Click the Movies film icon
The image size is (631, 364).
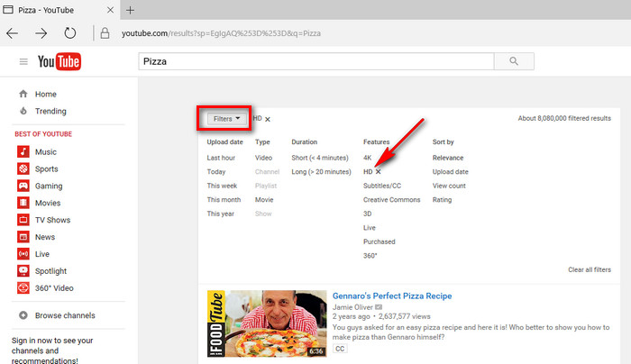pos(23,203)
